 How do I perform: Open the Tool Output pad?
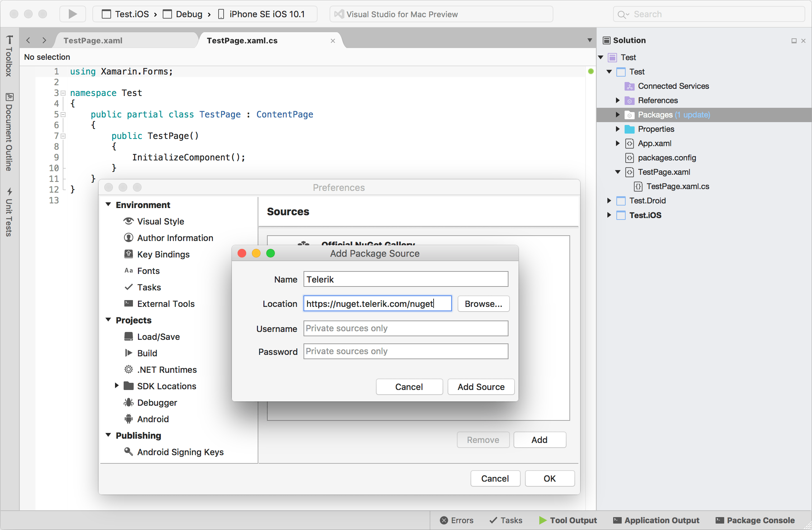568,520
